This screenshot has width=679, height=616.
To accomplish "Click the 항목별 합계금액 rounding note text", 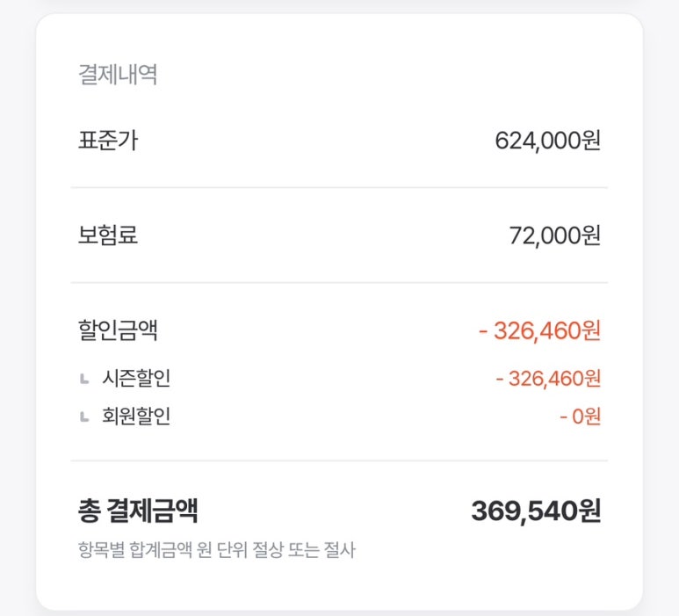I will click(x=216, y=550).
